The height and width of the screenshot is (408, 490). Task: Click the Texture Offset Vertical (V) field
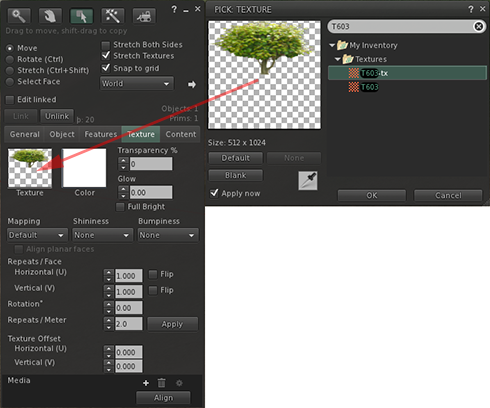tap(129, 366)
